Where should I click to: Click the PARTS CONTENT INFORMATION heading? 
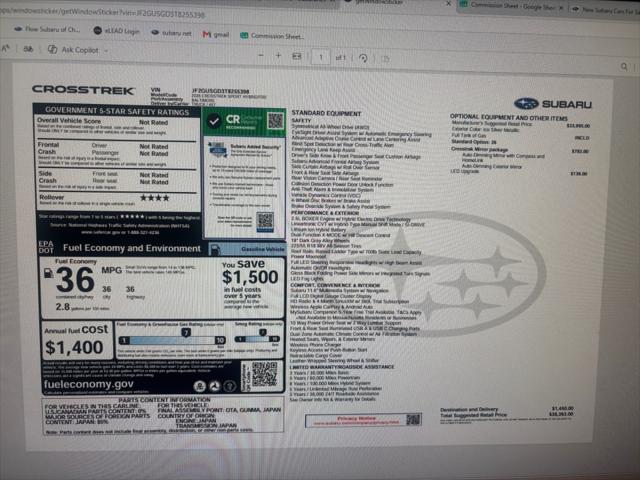pos(164,400)
